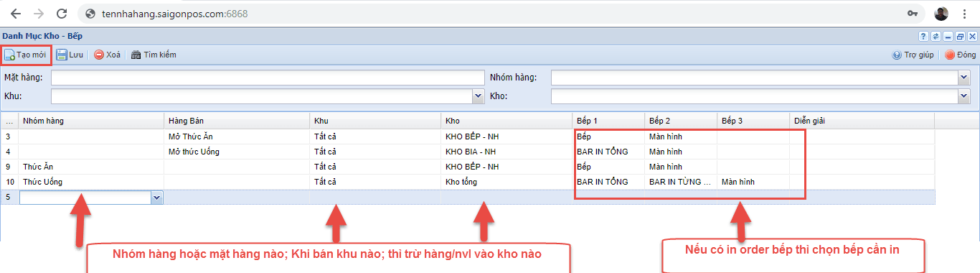Expand the Kho filter dropdown arrow
The image size is (980, 273).
coord(963,96)
